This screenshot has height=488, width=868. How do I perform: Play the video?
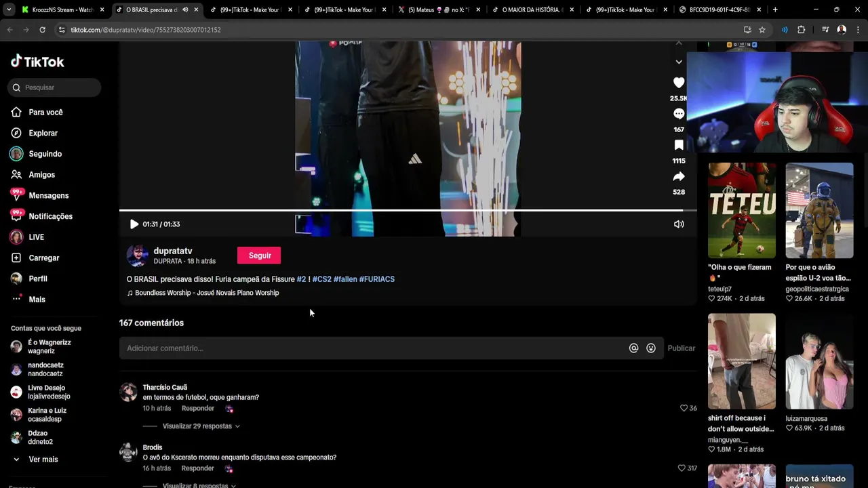pos(134,224)
